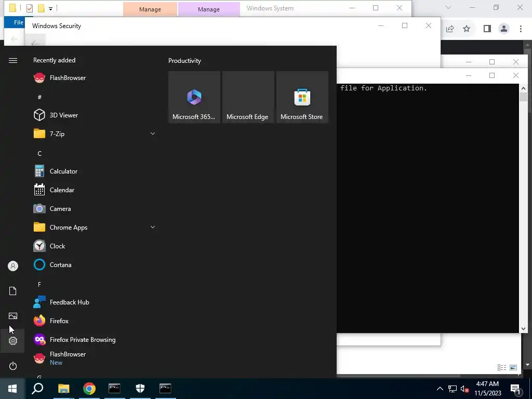Viewport: 532px width, 399px height.
Task: Click the Recently added heading
Action: click(x=54, y=60)
